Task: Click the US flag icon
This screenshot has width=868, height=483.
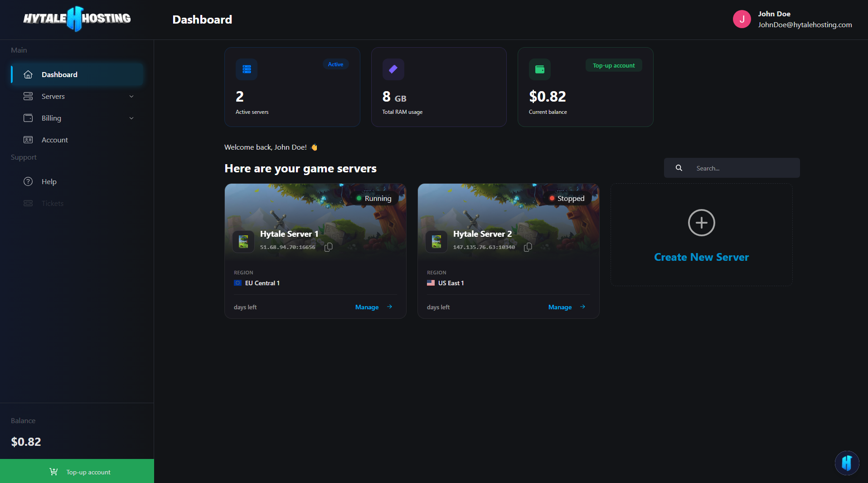Action: (x=431, y=283)
